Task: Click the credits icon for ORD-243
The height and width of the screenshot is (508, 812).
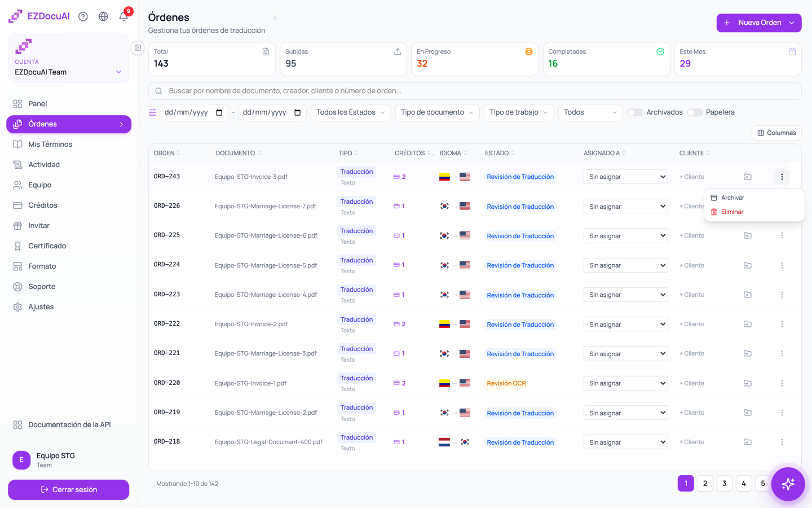Action: pos(396,177)
